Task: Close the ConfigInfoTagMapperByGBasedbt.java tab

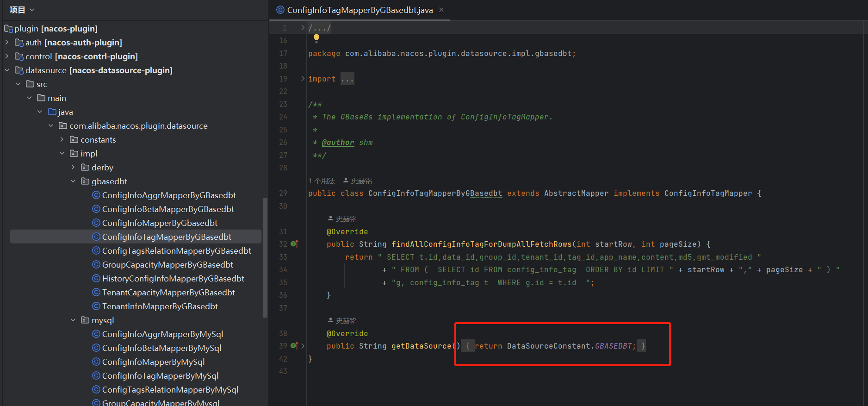Action: point(441,10)
